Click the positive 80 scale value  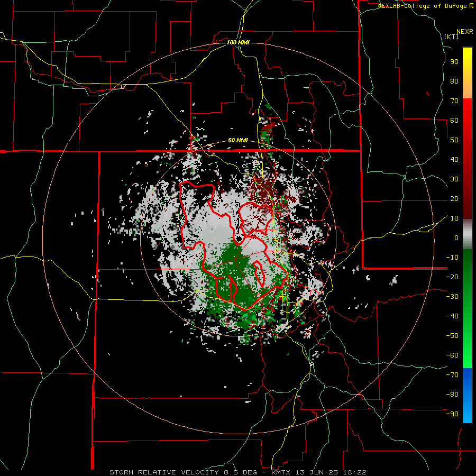[x=454, y=81]
